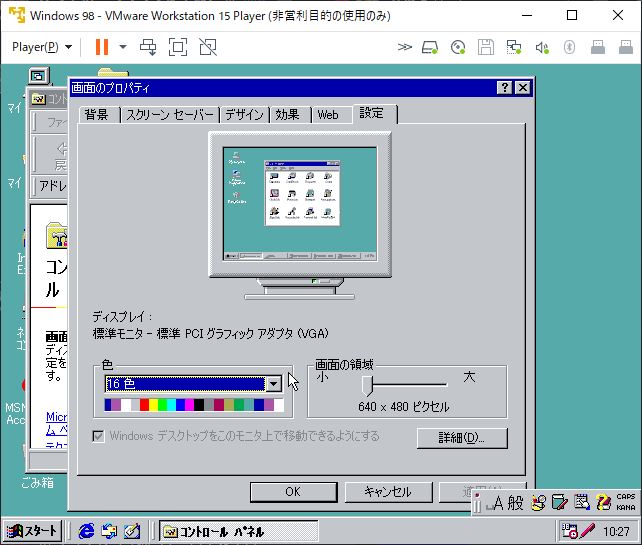642x545 pixels.
Task: Click the IME dictionary tool icon
Action: [x=560, y=503]
